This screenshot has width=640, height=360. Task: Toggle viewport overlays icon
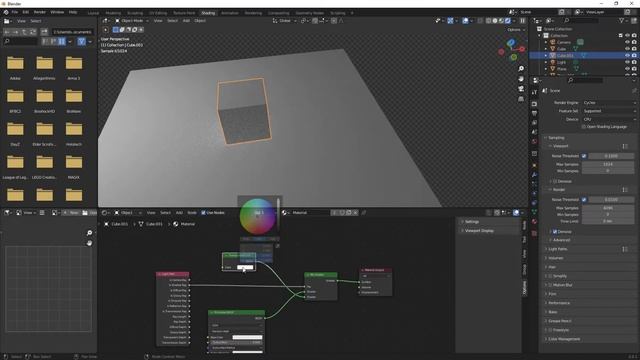pos(465,20)
